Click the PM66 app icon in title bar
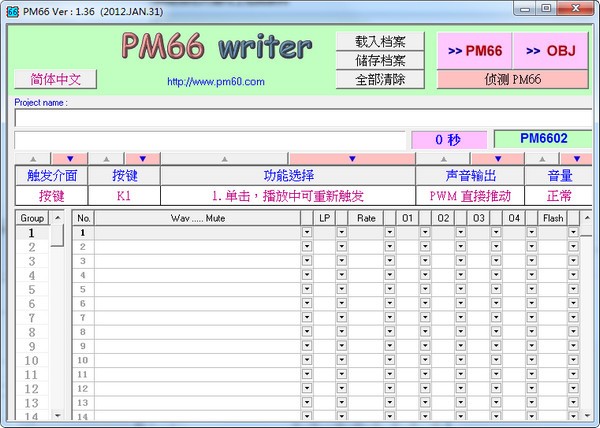Image resolution: width=600 pixels, height=428 pixels. pyautogui.click(x=12, y=11)
